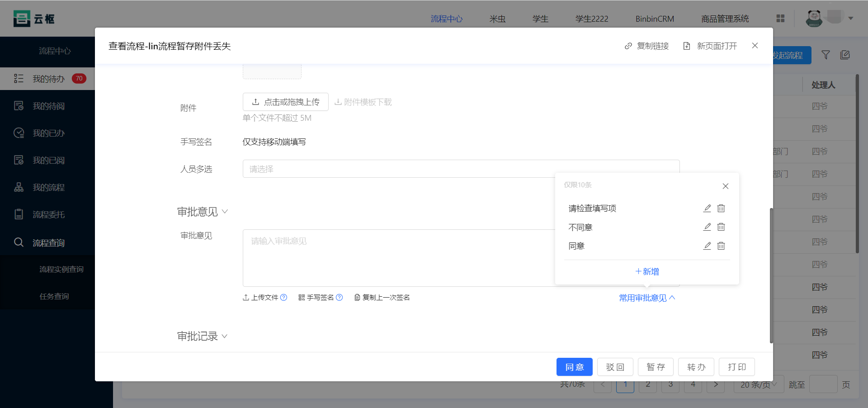Image resolution: width=868 pixels, height=408 pixels.
Task: Switch to 学生 top tab
Action: pyautogui.click(x=540, y=19)
